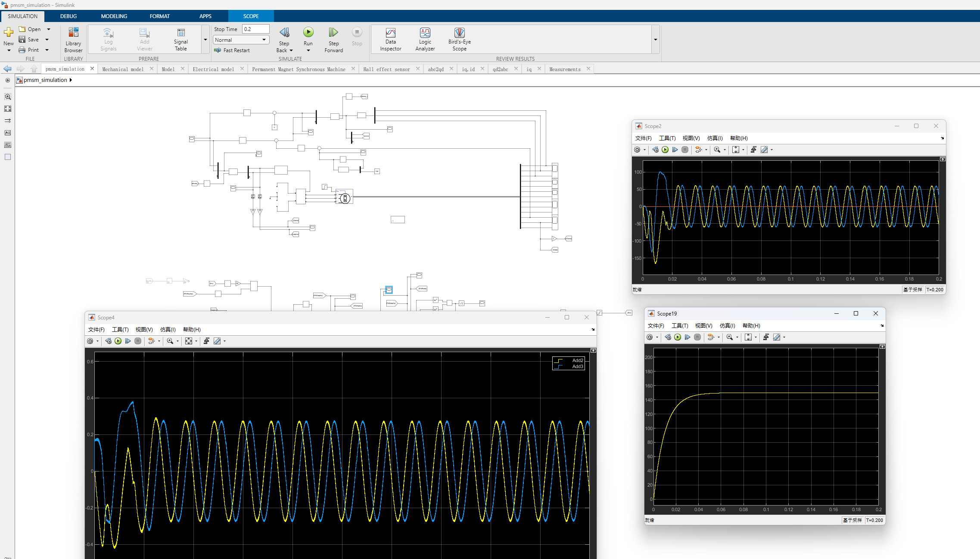Open Triggers in Scope19 toolbar

point(766,337)
